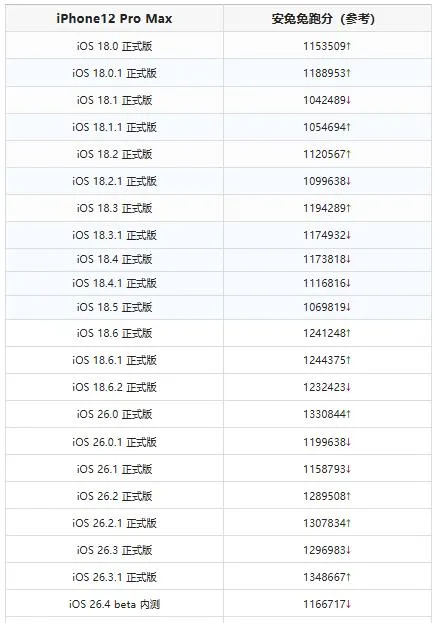
Task: Select the iOS 18.2 正式版 cell
Action: 114,154
